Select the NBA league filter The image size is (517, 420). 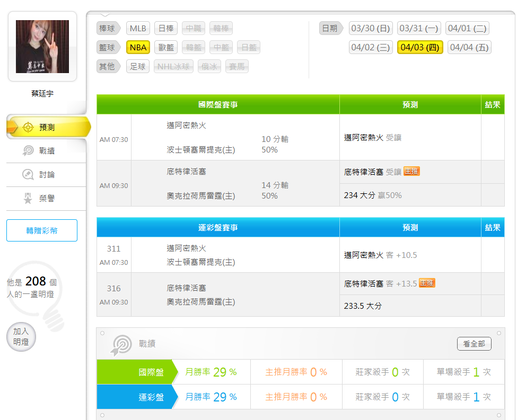tap(138, 48)
